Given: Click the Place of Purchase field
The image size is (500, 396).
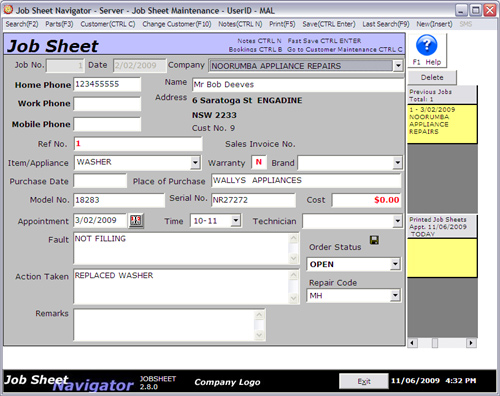Looking at the screenshot, I should (x=306, y=180).
